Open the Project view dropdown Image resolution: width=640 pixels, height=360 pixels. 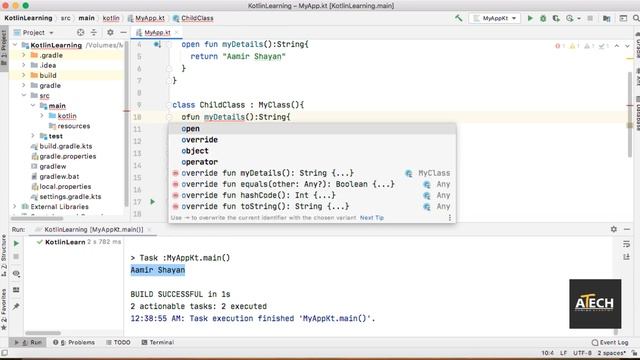pyautogui.click(x=34, y=32)
